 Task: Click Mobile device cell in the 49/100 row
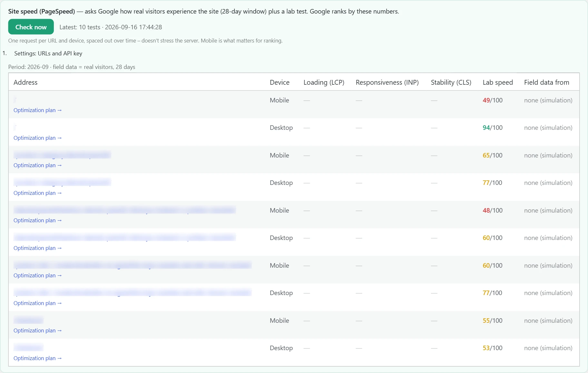[x=279, y=100]
